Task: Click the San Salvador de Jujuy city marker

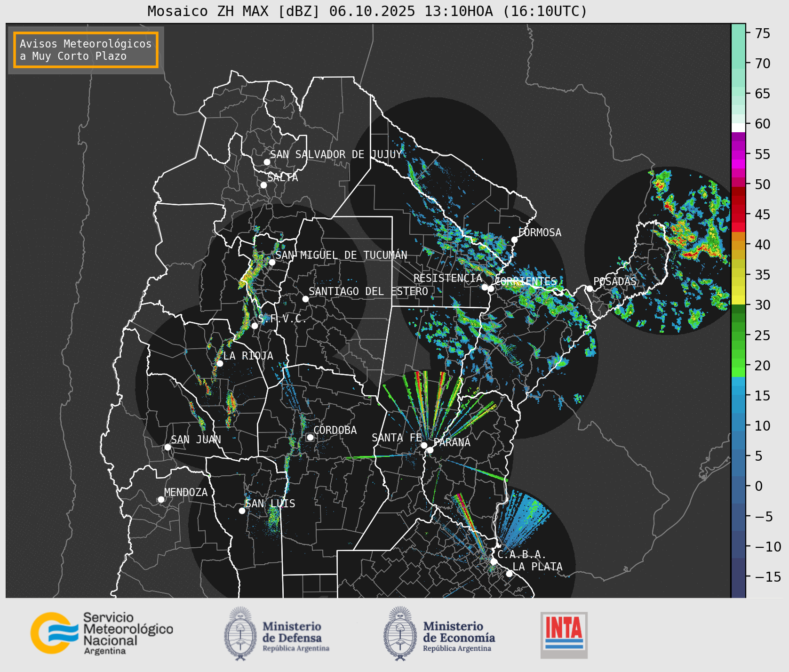Action: (267, 162)
